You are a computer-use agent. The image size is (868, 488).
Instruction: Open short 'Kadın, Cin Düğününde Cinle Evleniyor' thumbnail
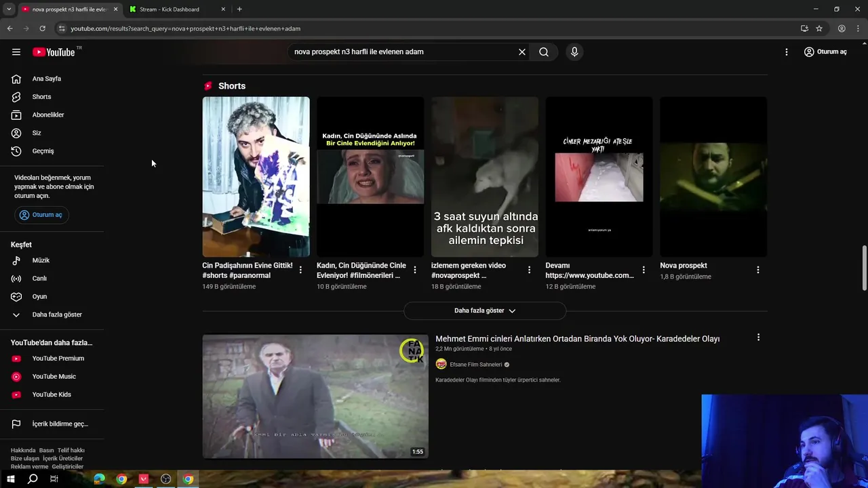point(370,177)
